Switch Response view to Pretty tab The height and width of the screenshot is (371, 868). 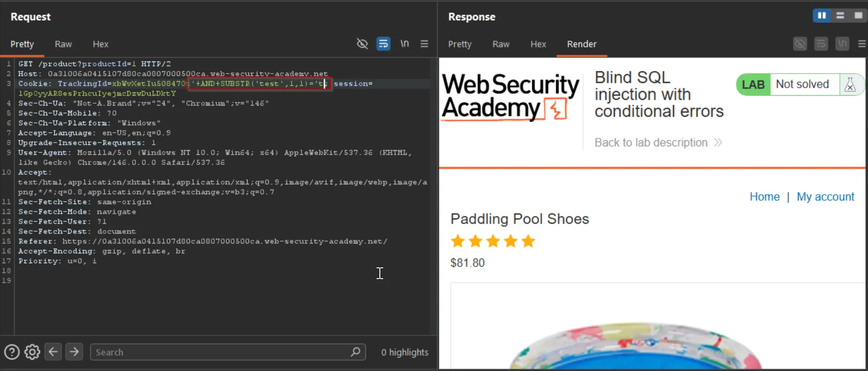pos(460,44)
